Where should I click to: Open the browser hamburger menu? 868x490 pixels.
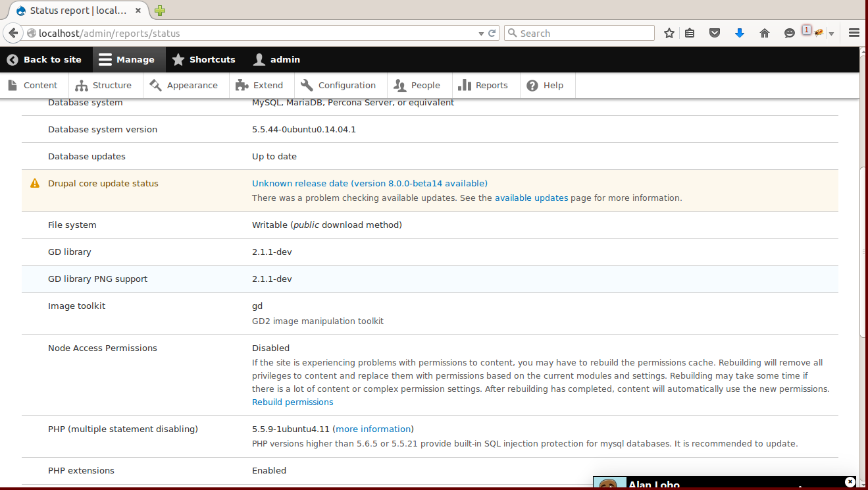pos(854,33)
